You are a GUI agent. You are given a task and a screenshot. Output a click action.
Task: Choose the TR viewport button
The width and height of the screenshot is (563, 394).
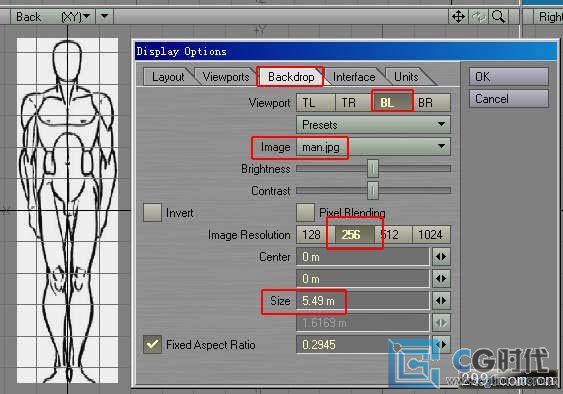(354, 103)
